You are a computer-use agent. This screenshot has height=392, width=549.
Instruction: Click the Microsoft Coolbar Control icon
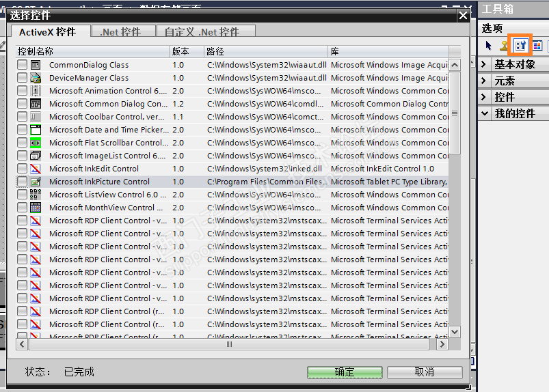coord(36,117)
